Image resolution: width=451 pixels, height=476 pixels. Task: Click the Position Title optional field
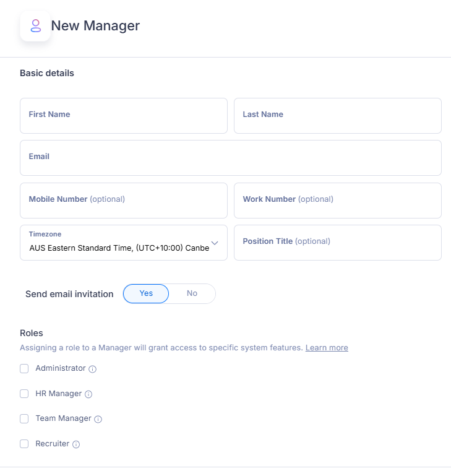point(338,243)
